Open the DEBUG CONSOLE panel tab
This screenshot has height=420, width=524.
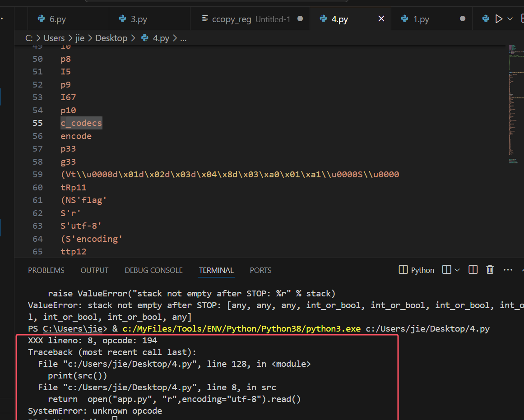154,270
